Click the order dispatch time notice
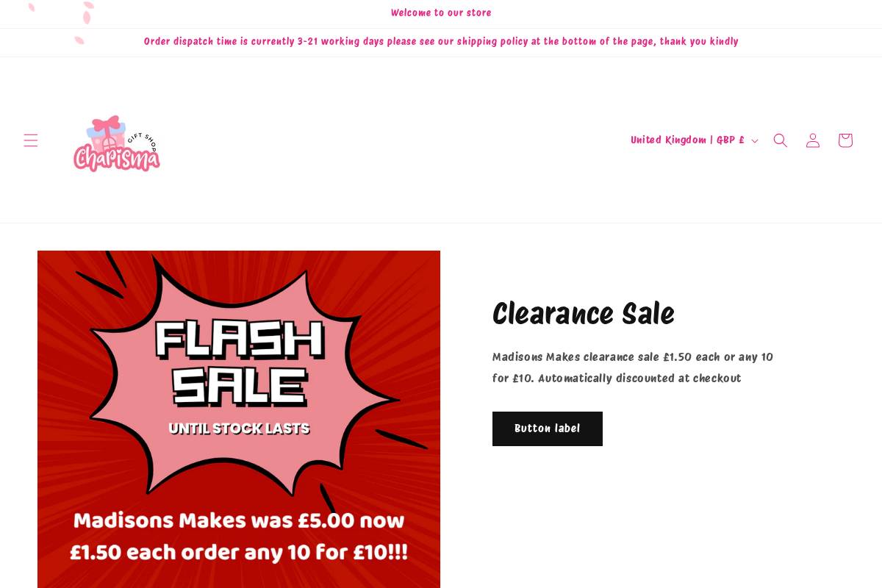The height and width of the screenshot is (588, 882). (x=441, y=42)
